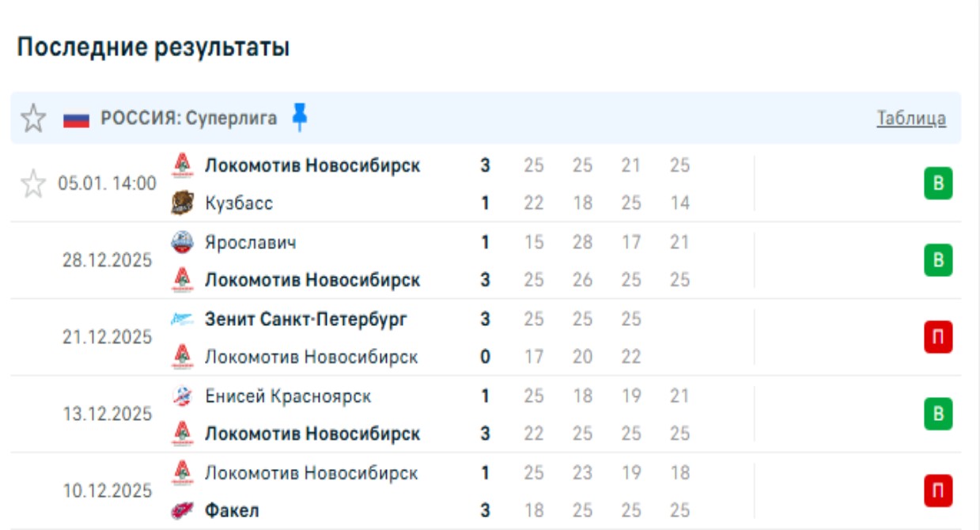Star the 05.01. 14:00 match
The image size is (980, 530).
[33, 184]
